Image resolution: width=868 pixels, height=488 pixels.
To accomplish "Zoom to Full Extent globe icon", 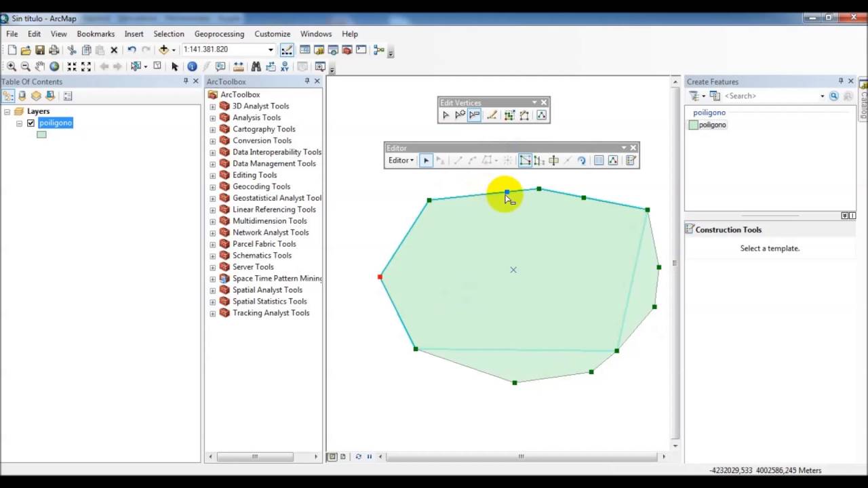I will [x=54, y=66].
